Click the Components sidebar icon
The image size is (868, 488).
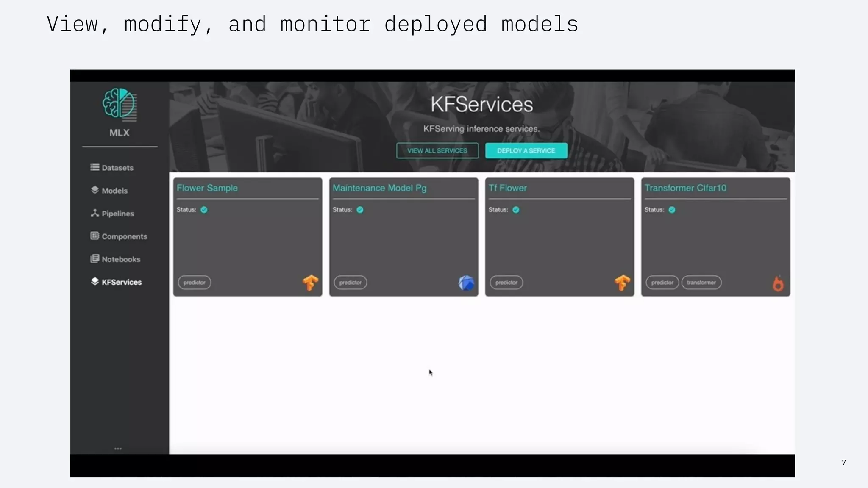[x=95, y=236]
